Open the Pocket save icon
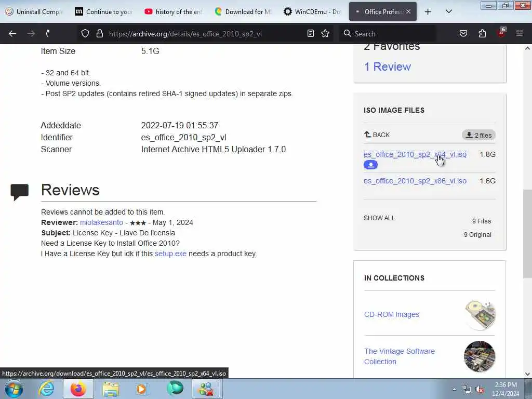Screen dimensions: 532x399 tap(463, 34)
